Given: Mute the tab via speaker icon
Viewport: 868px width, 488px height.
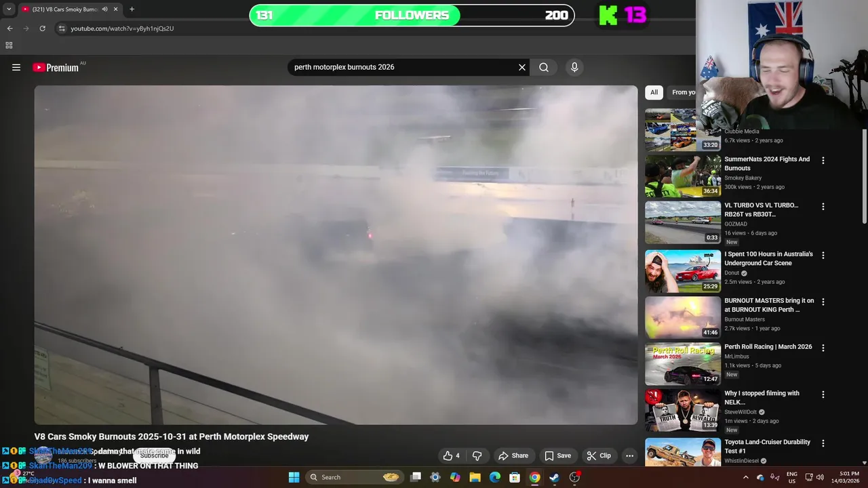Looking at the screenshot, I should point(104,9).
